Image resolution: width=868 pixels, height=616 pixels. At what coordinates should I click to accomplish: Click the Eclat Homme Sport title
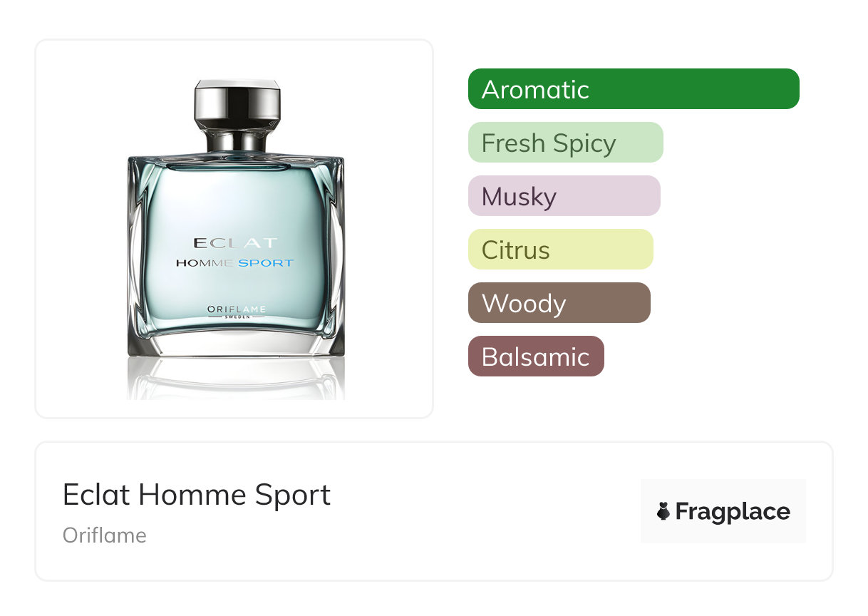[197, 494]
